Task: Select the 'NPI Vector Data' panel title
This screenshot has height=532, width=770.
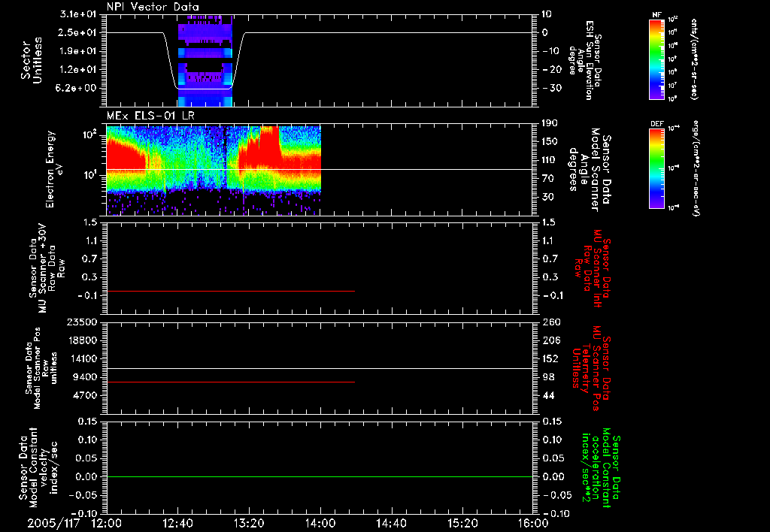Action: coord(153,7)
